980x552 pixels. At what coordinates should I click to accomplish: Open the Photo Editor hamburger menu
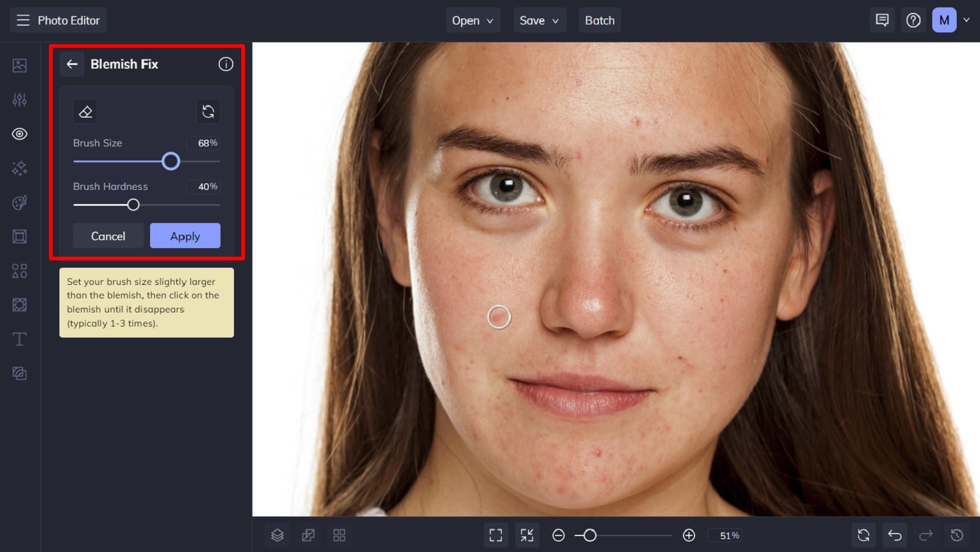pyautogui.click(x=23, y=20)
